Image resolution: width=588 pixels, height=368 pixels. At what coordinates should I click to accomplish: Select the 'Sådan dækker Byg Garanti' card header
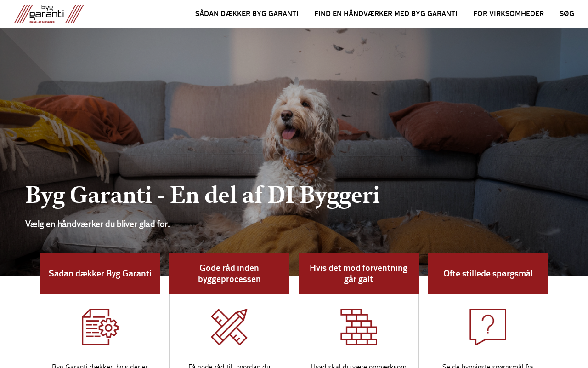point(100,274)
